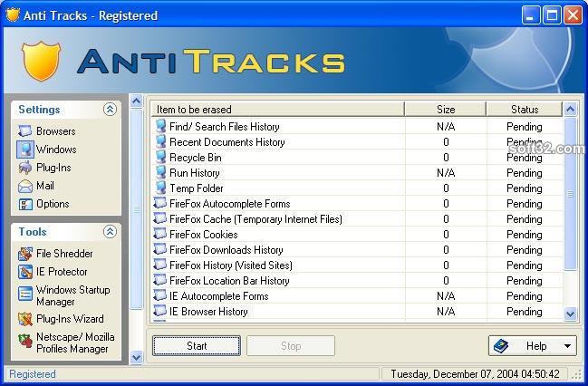Click the FireFox Autocomplete Forms row icon
The height and width of the screenshot is (386, 588).
tap(160, 203)
